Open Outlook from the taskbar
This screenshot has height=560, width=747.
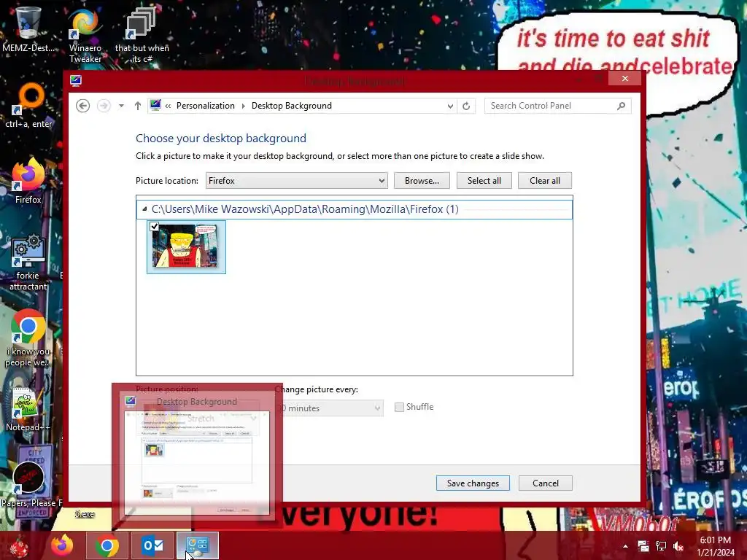tap(152, 545)
